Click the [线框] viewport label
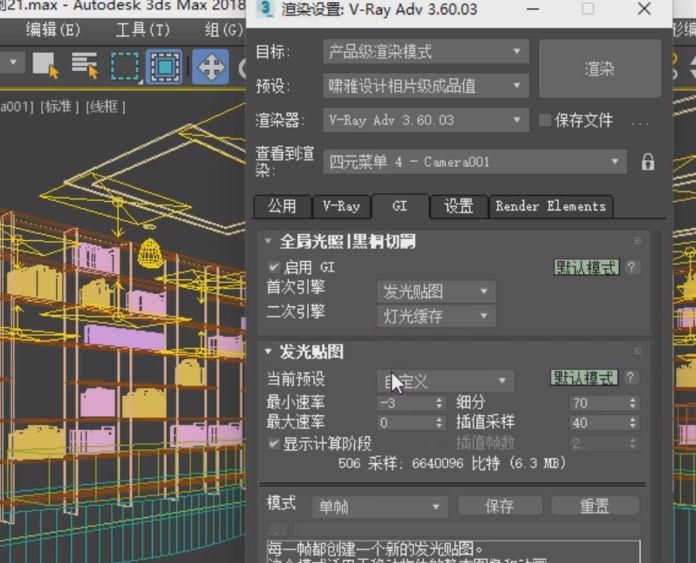The width and height of the screenshot is (696, 563). [105, 107]
